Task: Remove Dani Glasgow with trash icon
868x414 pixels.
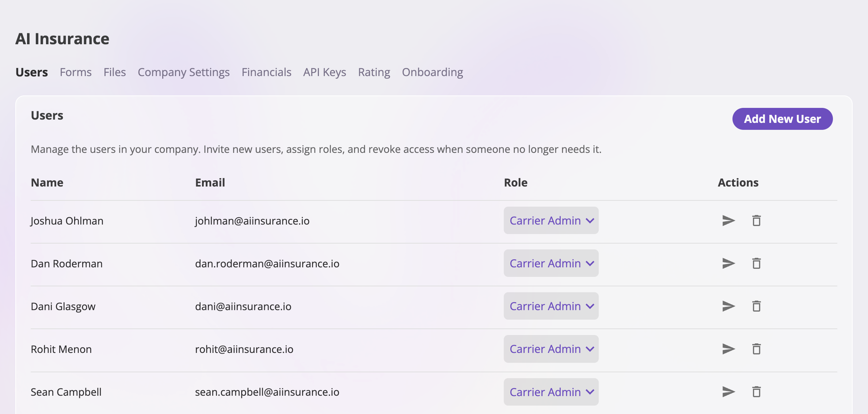Action: click(756, 306)
